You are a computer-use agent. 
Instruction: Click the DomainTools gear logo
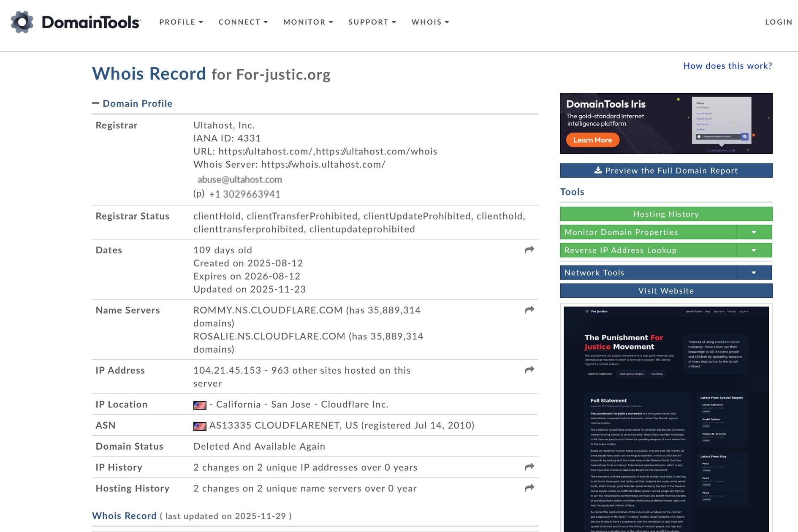[22, 22]
